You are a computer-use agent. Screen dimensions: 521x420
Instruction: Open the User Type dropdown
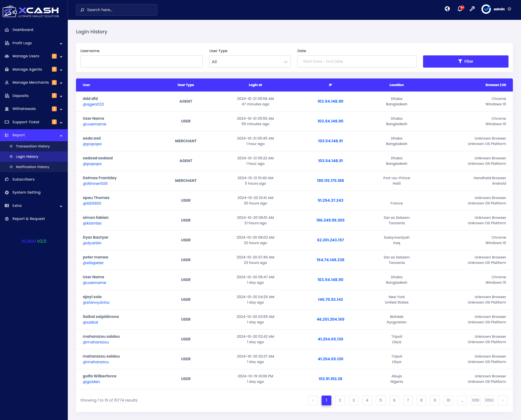[x=250, y=62]
